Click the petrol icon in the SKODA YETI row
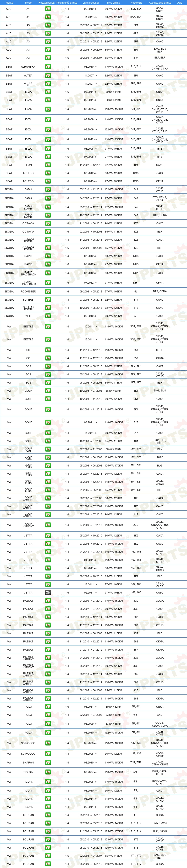The width and height of the screenshot is (187, 868). 48,316
